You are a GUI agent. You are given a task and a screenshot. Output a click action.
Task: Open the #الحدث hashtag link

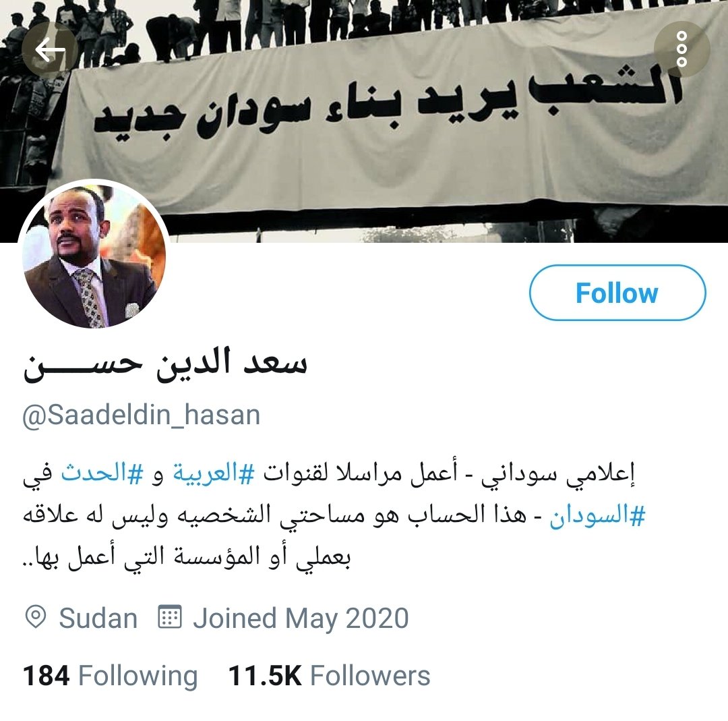pos(102,474)
